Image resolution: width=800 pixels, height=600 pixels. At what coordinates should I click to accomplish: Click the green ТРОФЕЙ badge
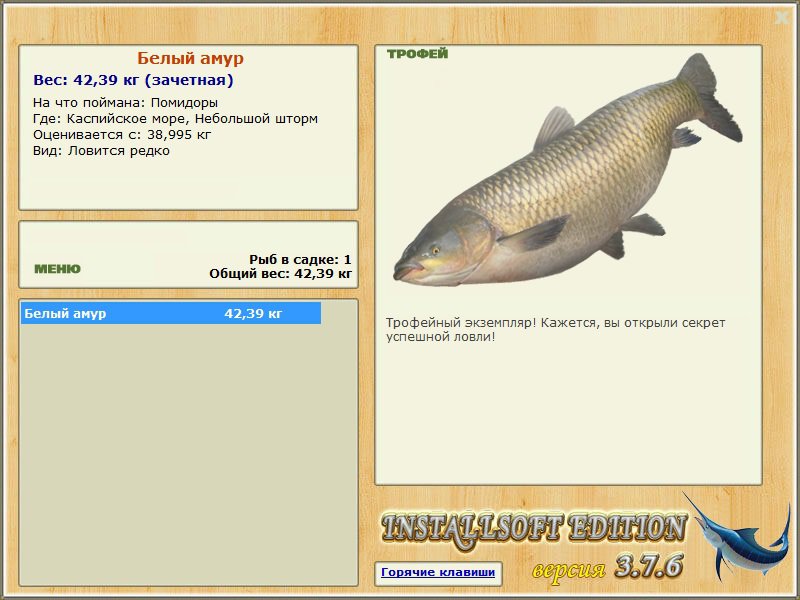click(417, 54)
